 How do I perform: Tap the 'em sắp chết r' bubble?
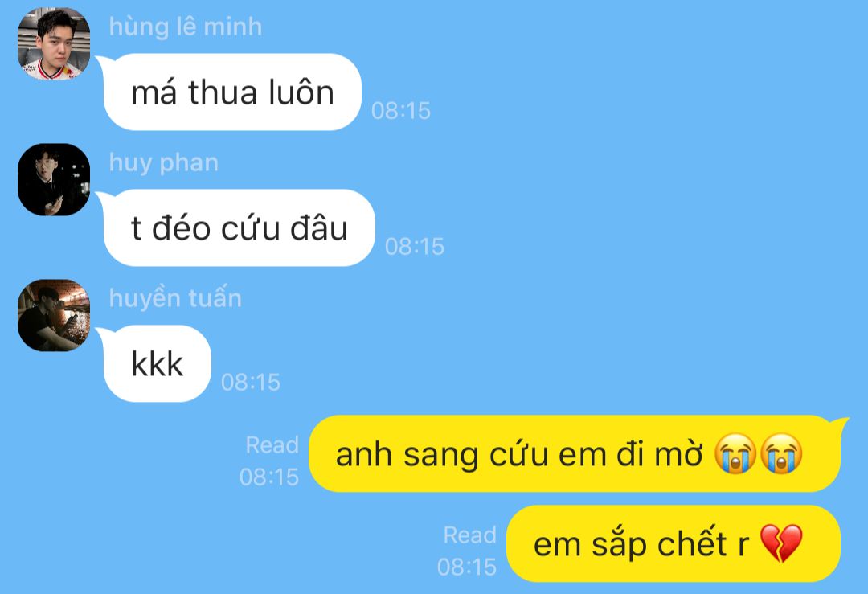click(x=674, y=543)
